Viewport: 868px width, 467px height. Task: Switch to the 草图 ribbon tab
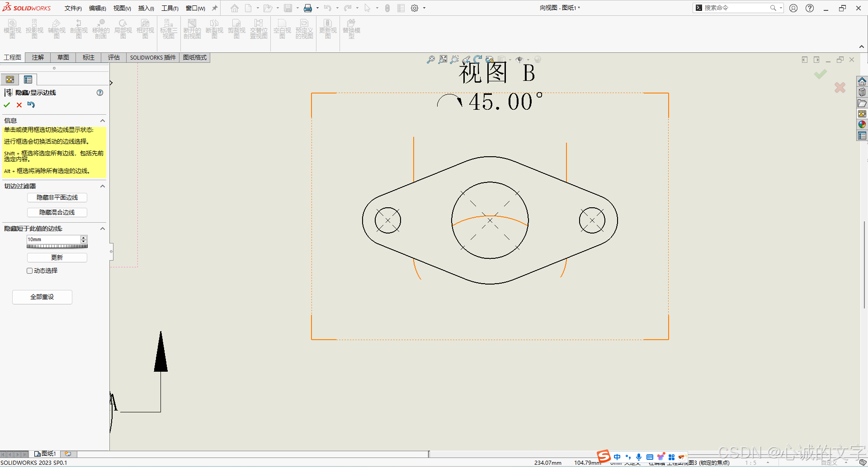pyautogui.click(x=63, y=57)
